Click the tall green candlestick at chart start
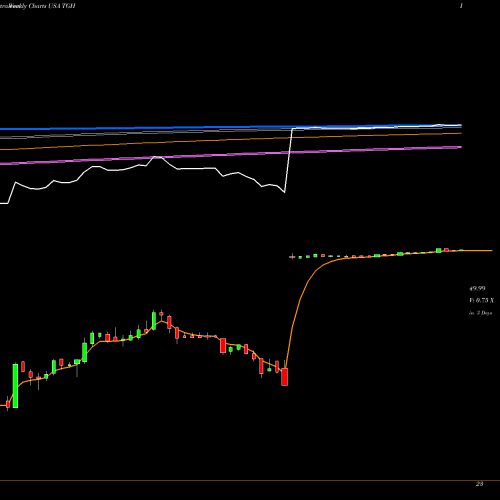500x500 pixels. [15, 386]
